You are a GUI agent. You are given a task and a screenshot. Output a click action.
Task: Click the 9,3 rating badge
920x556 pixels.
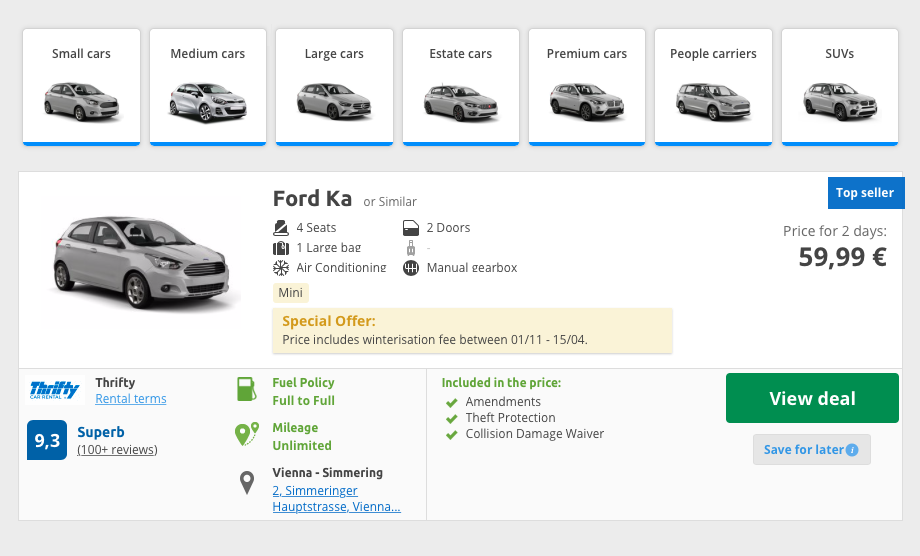tap(47, 440)
